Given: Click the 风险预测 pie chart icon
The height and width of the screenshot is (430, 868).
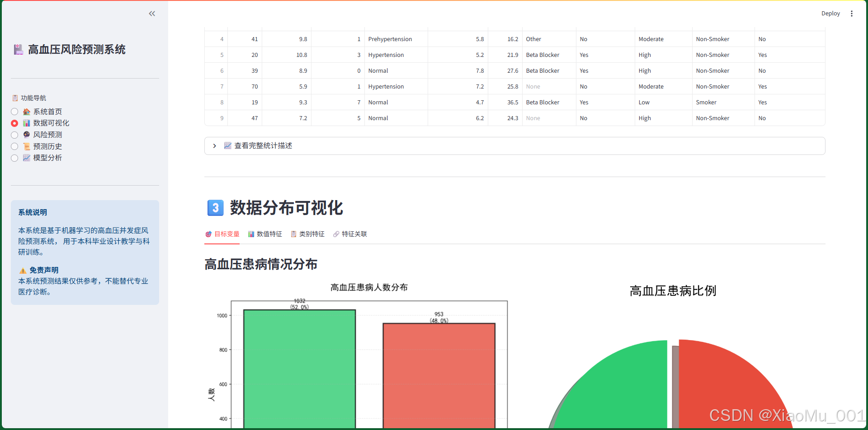Looking at the screenshot, I should tap(27, 135).
